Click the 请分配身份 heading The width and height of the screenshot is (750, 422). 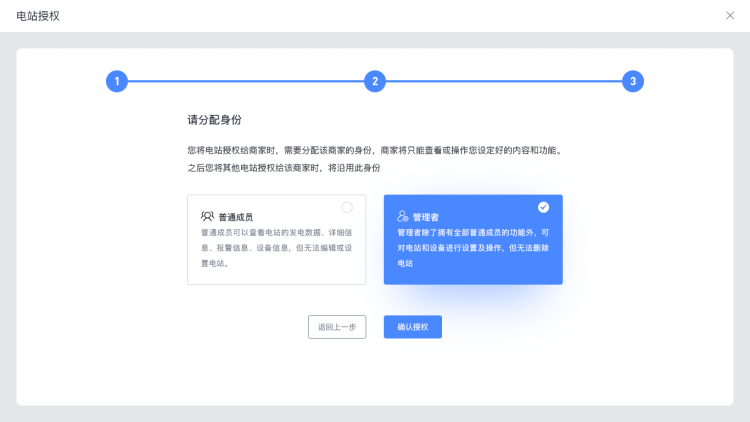[x=214, y=120]
